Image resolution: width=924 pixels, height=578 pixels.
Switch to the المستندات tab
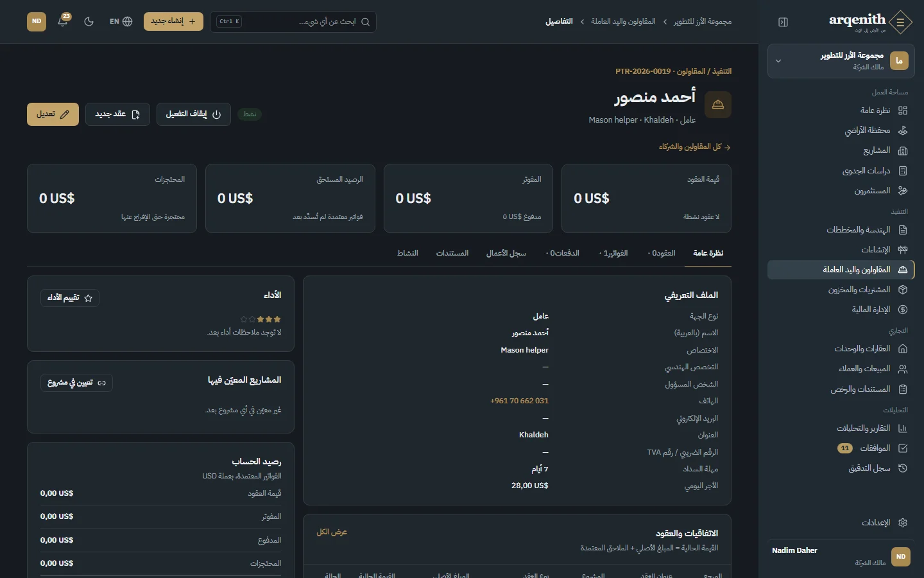tap(452, 253)
